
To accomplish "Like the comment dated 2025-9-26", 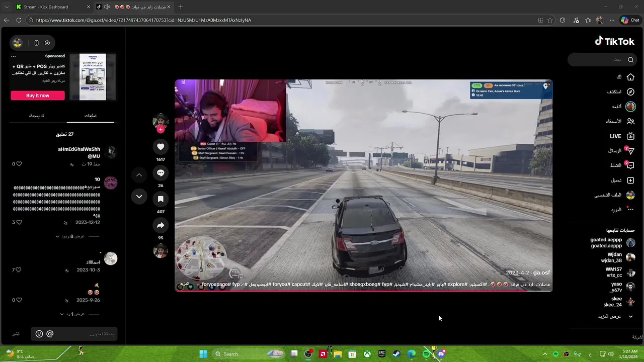I will (x=19, y=300).
